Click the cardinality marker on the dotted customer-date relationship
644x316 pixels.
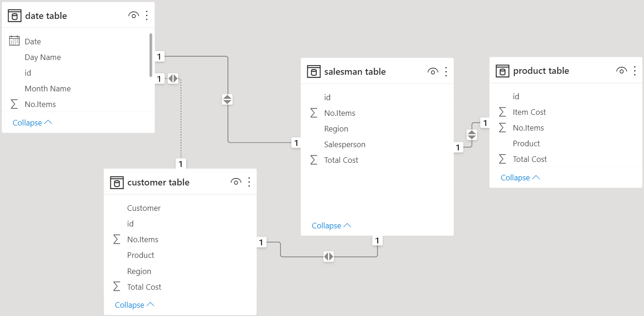181,163
